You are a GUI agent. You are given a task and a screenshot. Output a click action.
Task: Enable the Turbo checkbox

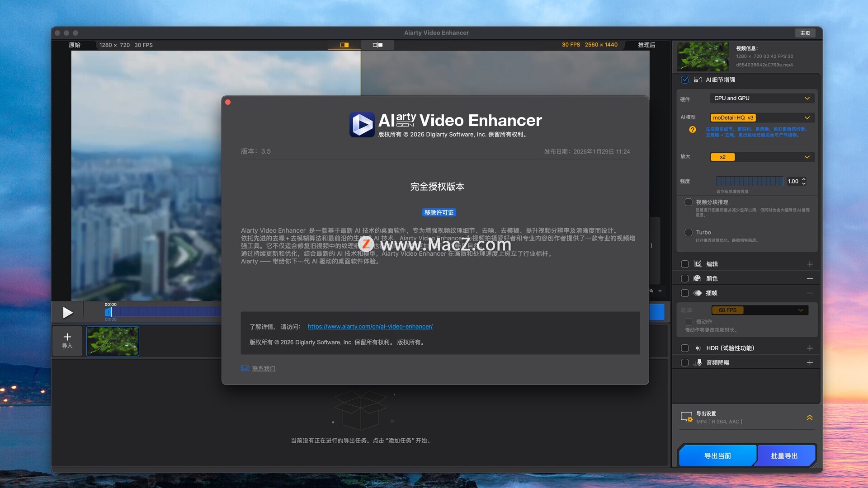[689, 232]
